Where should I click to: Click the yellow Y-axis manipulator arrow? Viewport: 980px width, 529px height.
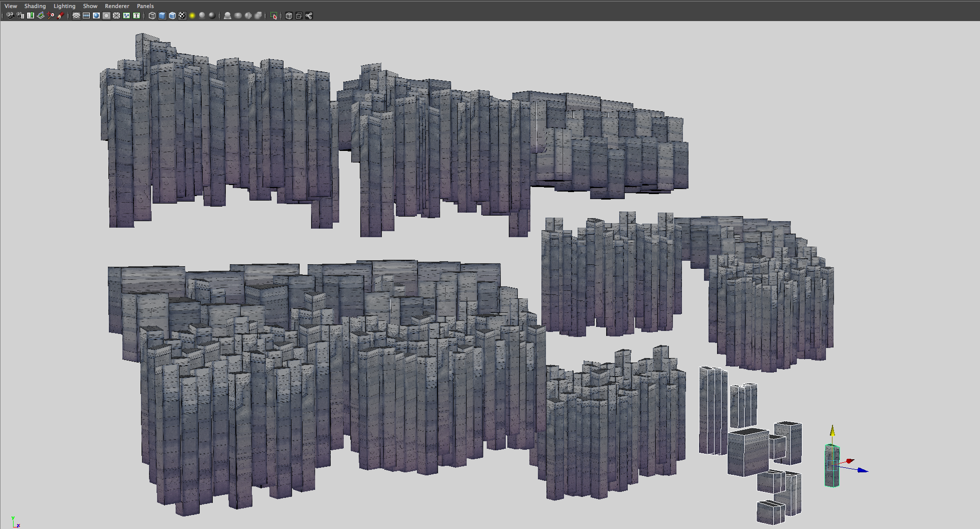pos(832,430)
